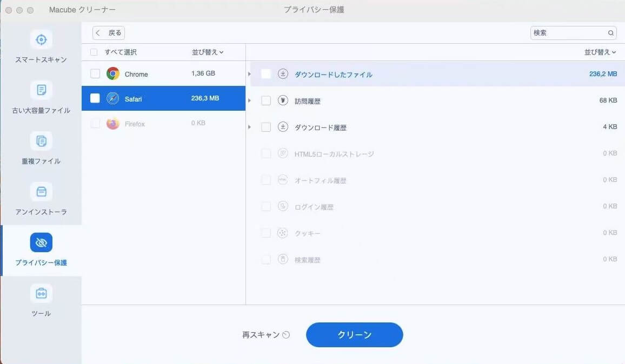Click the rescan circular arrow icon
This screenshot has height=364, width=625.
coord(286,335)
